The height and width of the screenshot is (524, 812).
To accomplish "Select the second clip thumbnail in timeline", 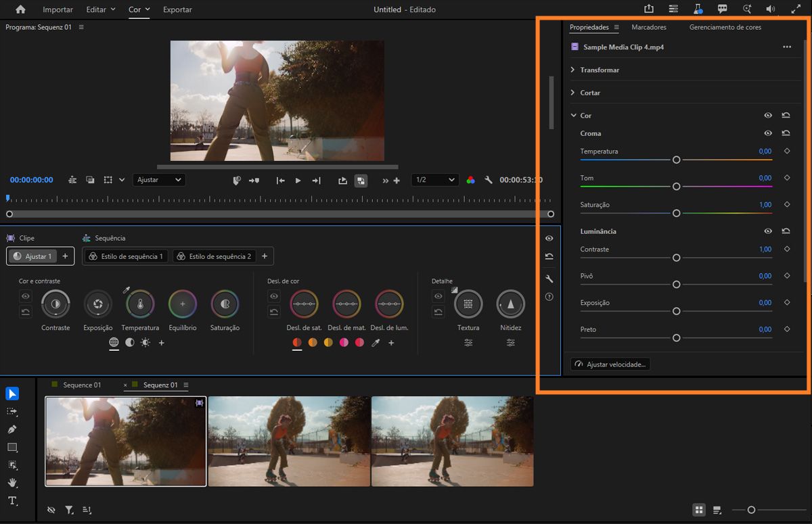I will 289,441.
